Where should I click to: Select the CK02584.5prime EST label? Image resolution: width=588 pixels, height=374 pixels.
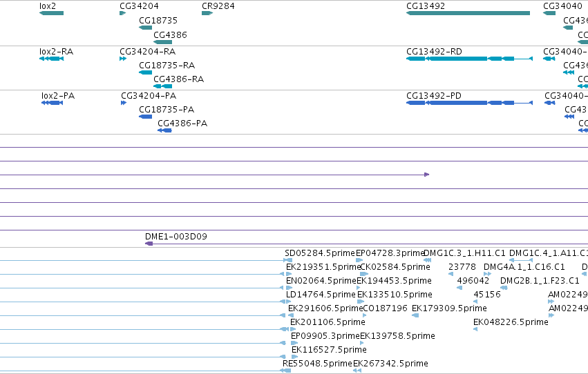tap(395, 267)
